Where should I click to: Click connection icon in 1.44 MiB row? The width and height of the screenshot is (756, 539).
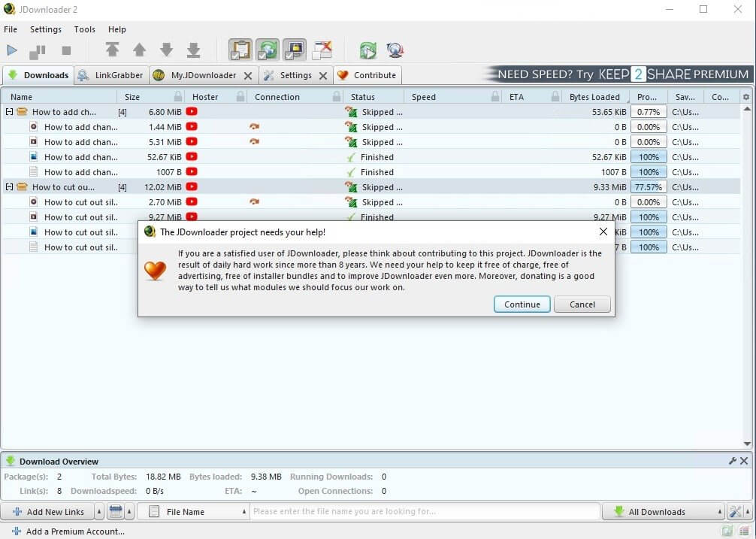[x=254, y=126]
